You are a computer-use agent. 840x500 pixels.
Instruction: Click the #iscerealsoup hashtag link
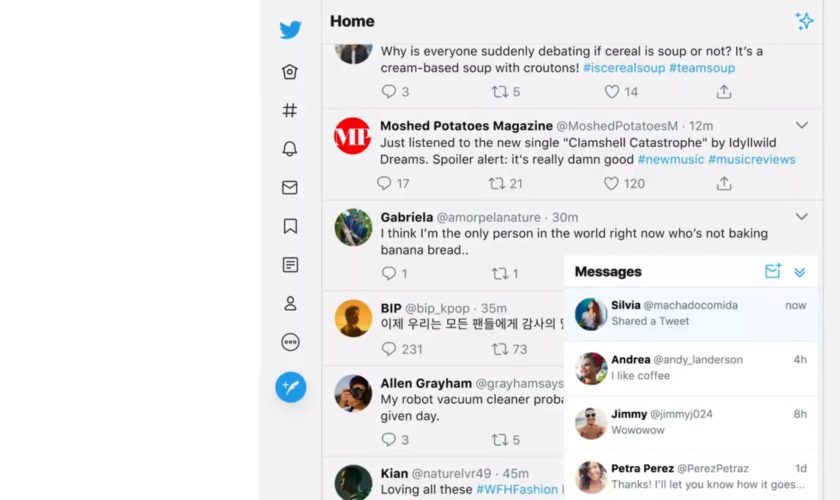click(x=624, y=68)
